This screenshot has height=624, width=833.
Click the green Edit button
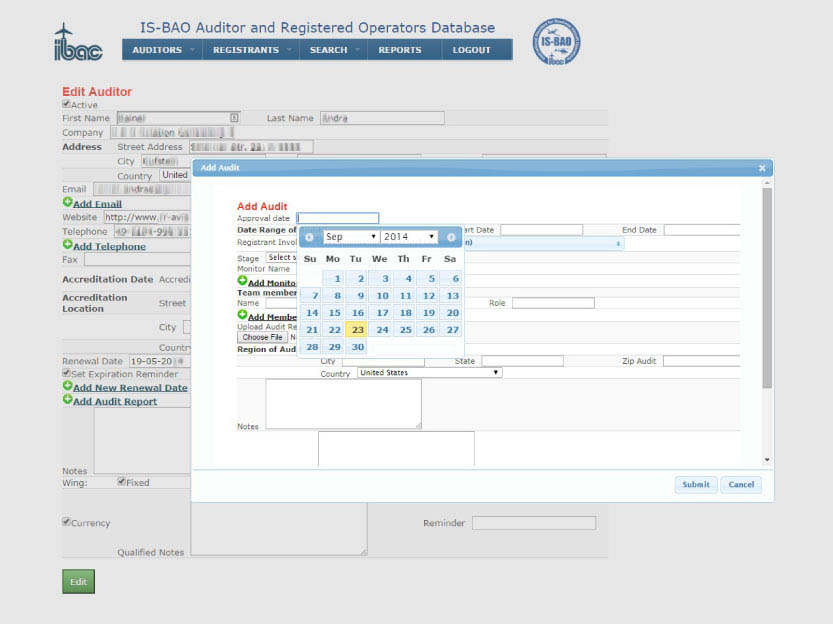[x=79, y=582]
